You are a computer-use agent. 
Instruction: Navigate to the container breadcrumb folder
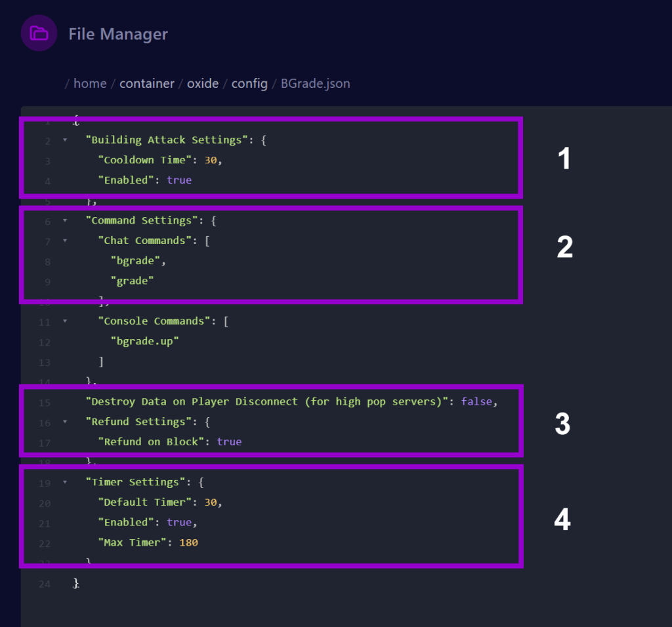coord(147,83)
